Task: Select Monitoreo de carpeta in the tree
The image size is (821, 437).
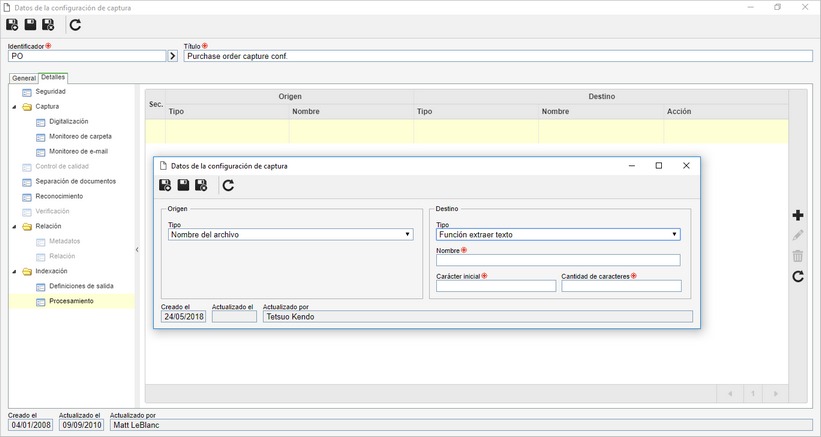Action: [80, 136]
